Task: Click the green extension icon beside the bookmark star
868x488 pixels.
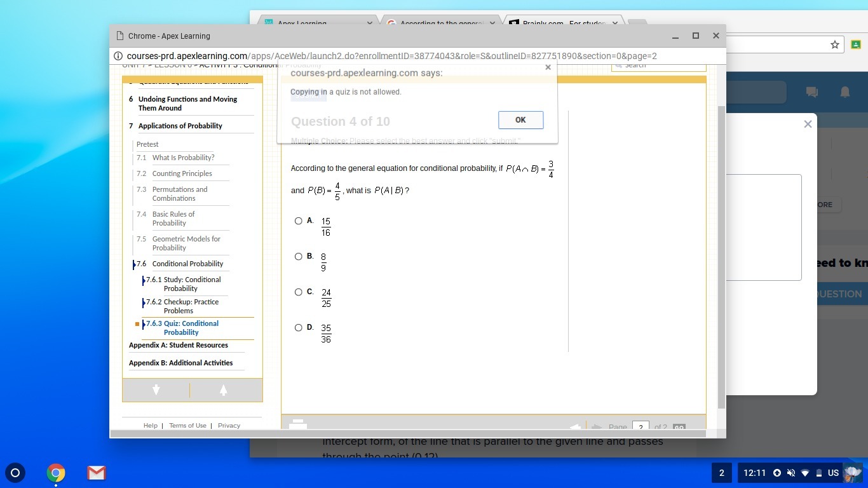Action: 855,44
